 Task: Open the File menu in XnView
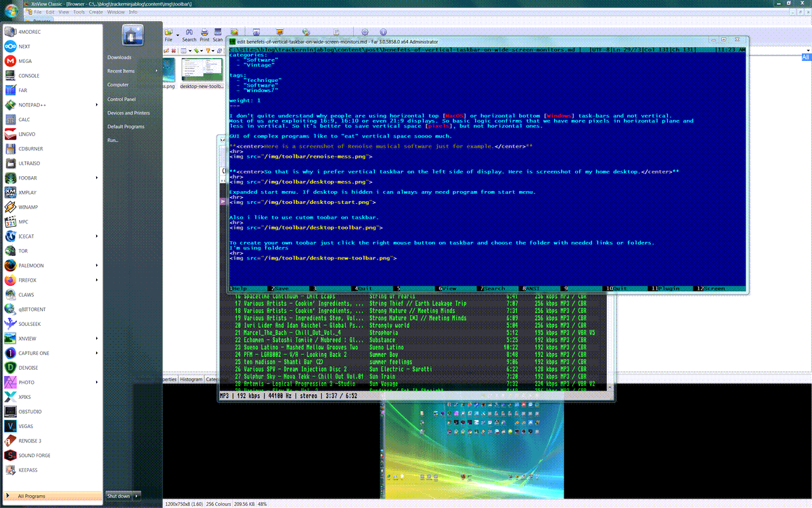coord(38,12)
